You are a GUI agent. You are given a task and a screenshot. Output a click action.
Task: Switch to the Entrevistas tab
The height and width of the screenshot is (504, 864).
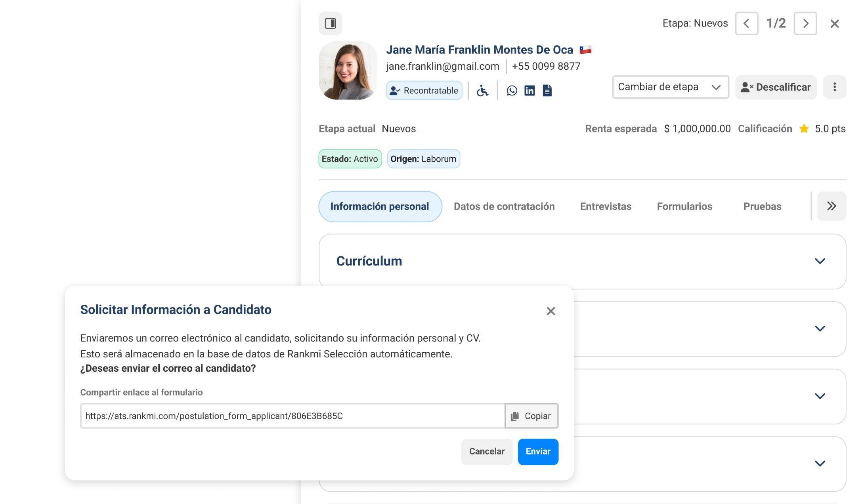pyautogui.click(x=606, y=206)
